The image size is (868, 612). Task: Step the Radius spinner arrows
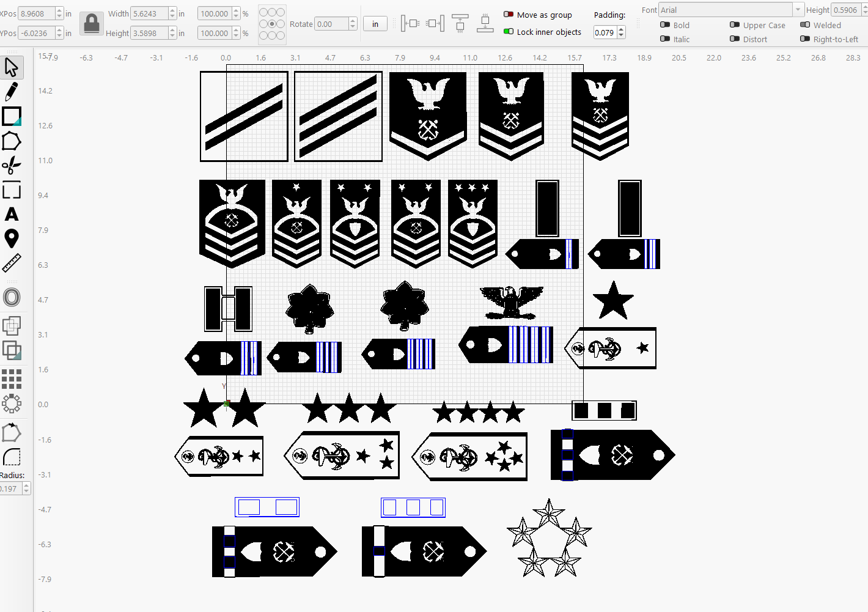[26, 488]
